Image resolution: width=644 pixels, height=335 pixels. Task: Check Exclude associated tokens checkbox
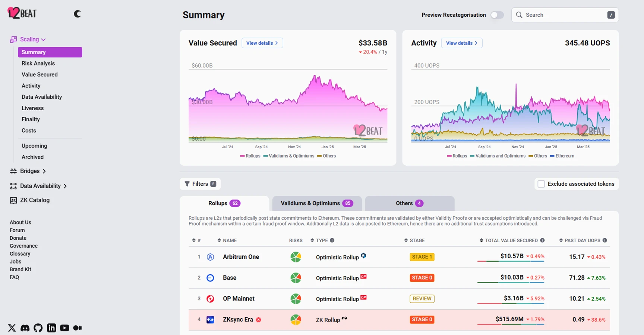[x=542, y=184]
